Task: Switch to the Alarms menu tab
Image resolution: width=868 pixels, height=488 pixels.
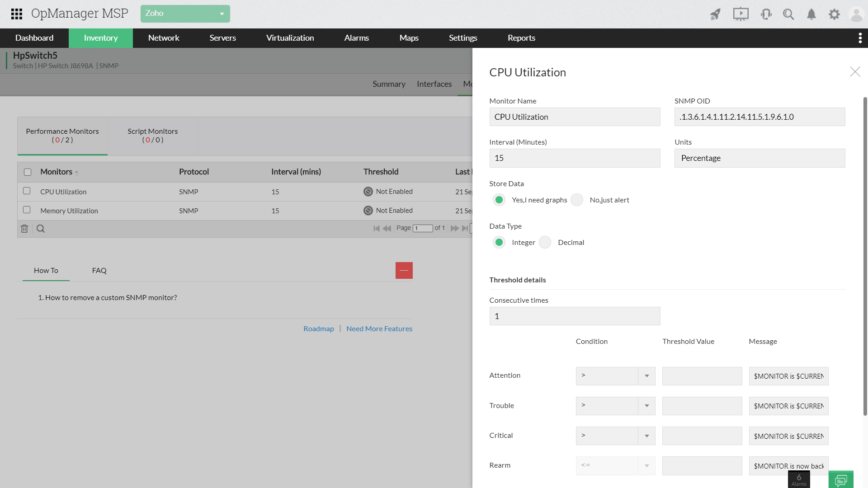Action: pos(356,38)
